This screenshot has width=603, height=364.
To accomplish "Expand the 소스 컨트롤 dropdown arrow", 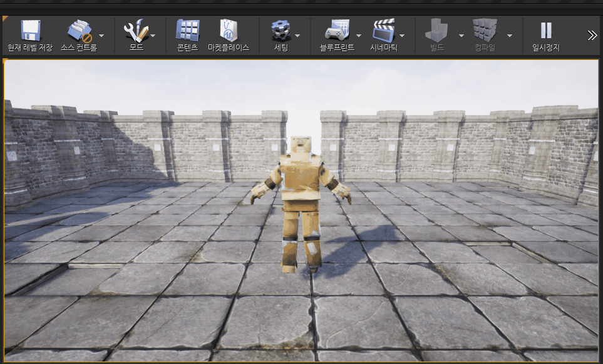I will (101, 35).
